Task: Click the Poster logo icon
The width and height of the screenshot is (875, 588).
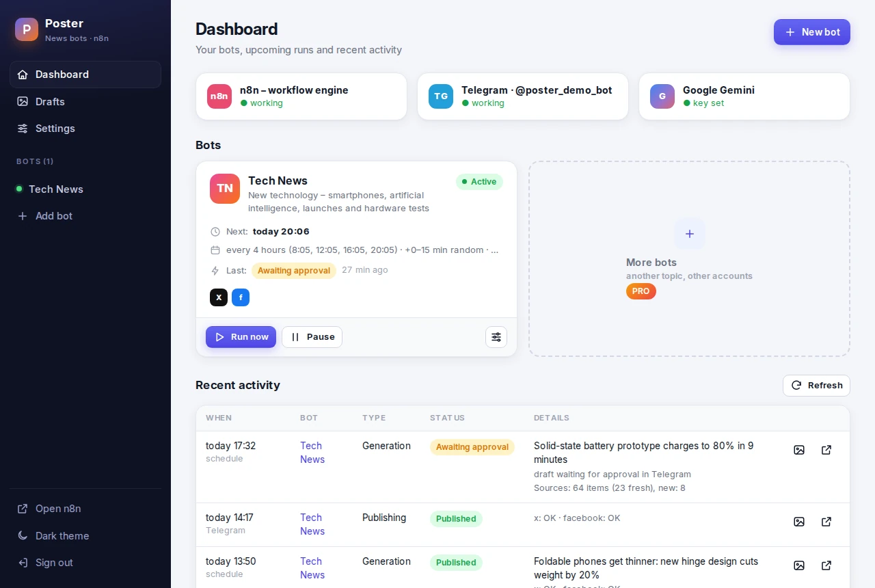Action: (27, 29)
